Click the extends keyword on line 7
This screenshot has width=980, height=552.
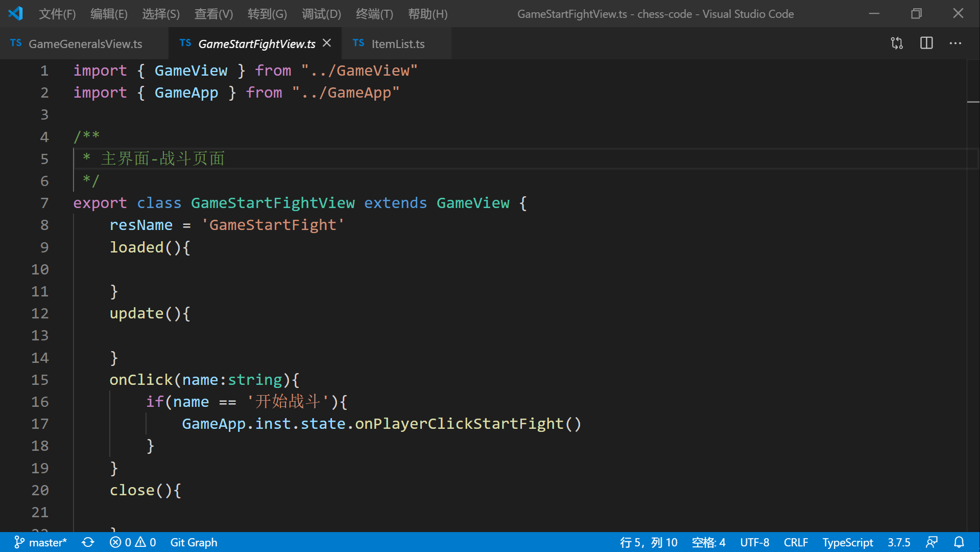pyautogui.click(x=395, y=203)
